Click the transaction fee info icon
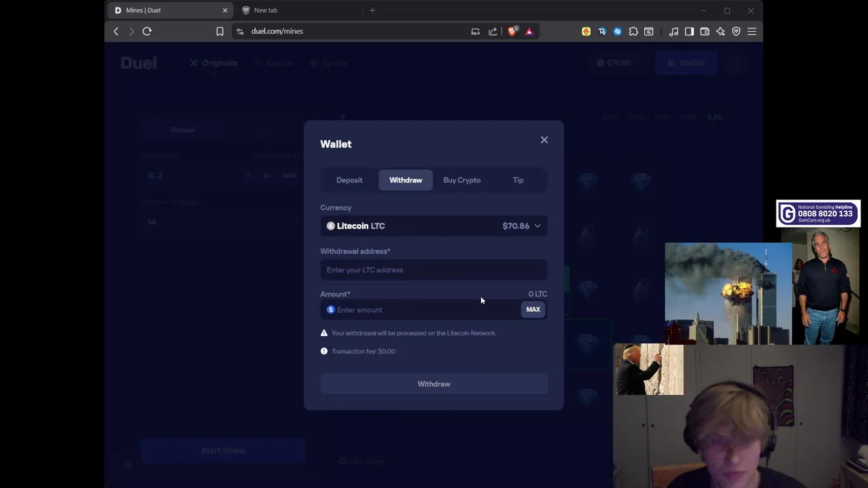Viewport: 868px width, 488px height. point(324,351)
